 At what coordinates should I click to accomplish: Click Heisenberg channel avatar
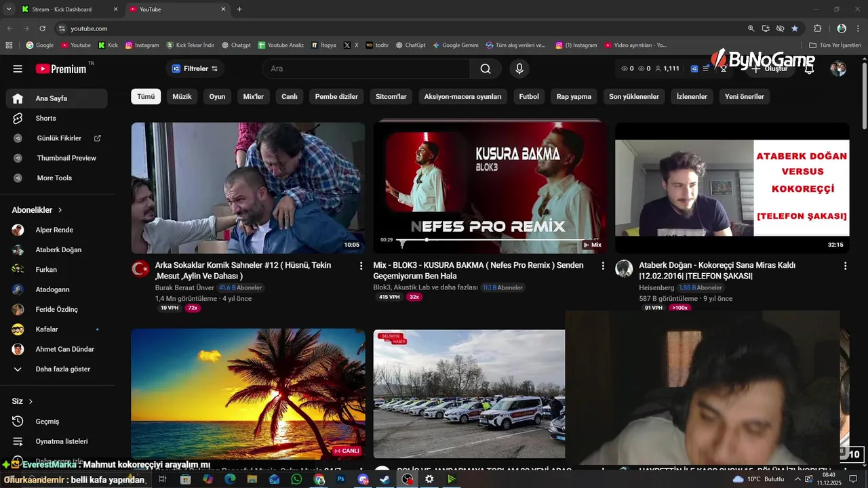coord(624,269)
